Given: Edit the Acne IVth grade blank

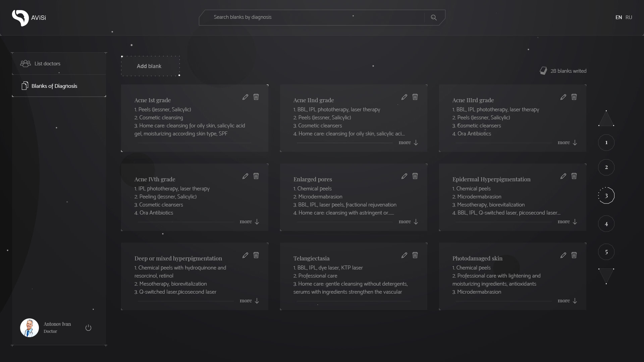Looking at the screenshot, I should (245, 176).
